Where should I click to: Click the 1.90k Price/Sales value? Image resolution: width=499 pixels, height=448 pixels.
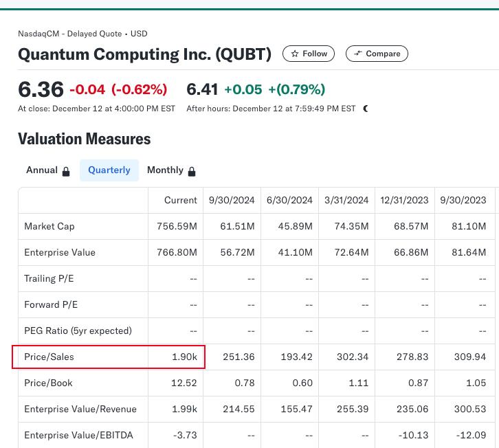point(184,357)
